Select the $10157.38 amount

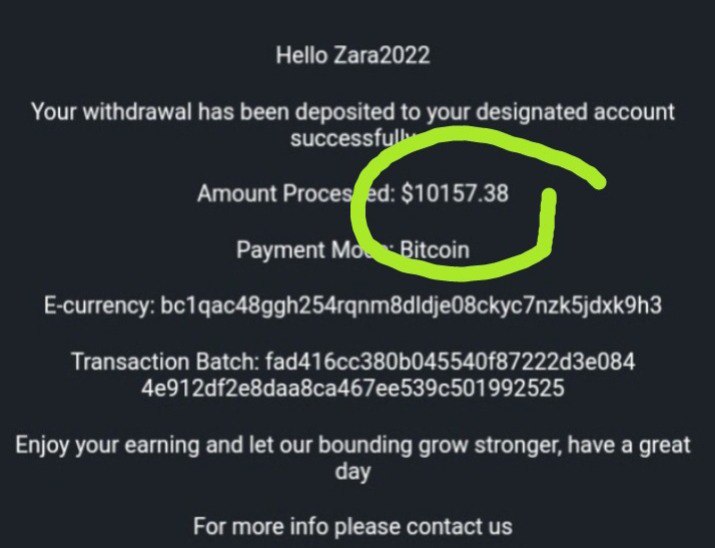coord(454,194)
